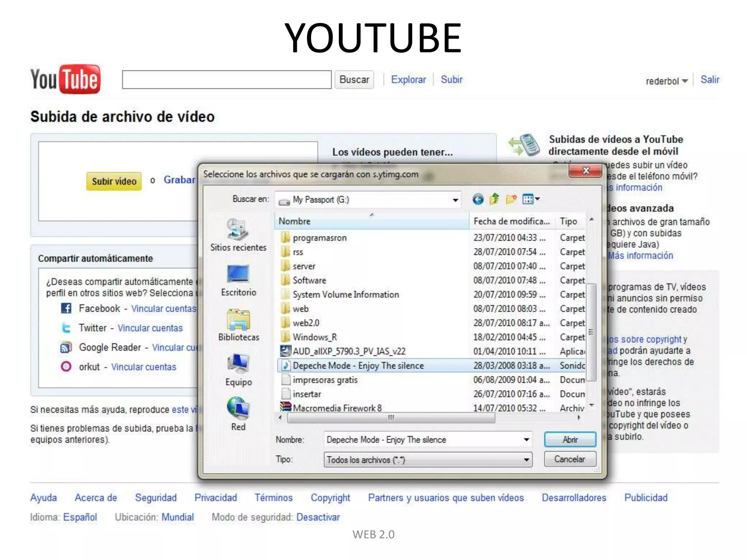Click the YouTube logo
This screenshot has width=747, height=560.
click(x=65, y=79)
